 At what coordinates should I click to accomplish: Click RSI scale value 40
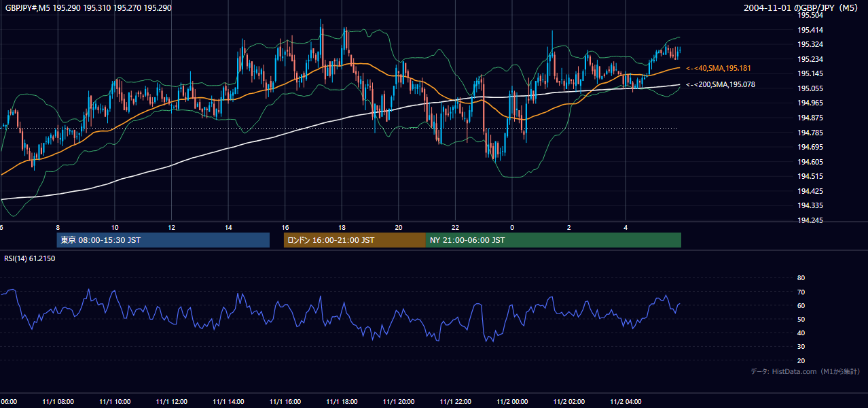(801, 333)
